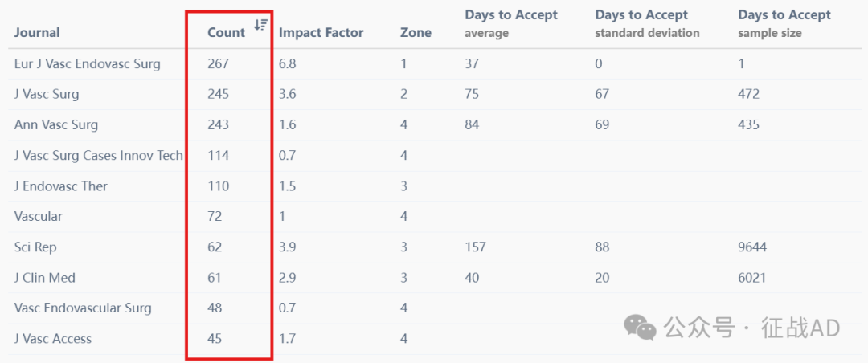
Task: Sort by the Count column header
Action: [226, 33]
